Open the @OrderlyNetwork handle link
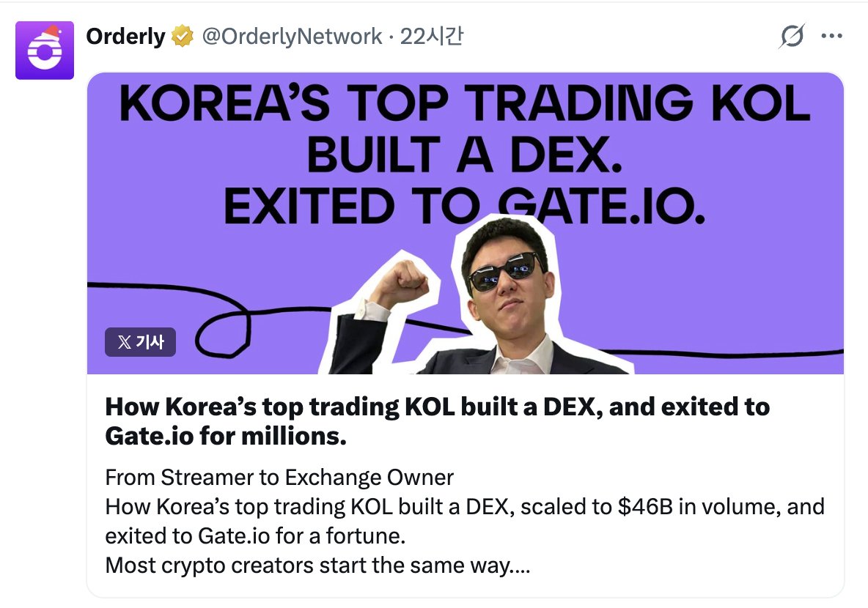Screen dimensions: 868x608 pos(292,36)
